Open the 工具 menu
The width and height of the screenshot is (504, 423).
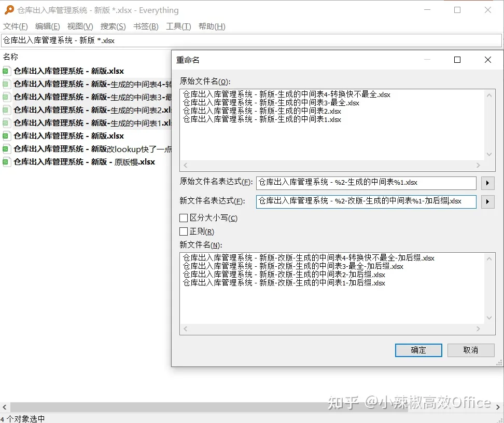click(x=178, y=26)
